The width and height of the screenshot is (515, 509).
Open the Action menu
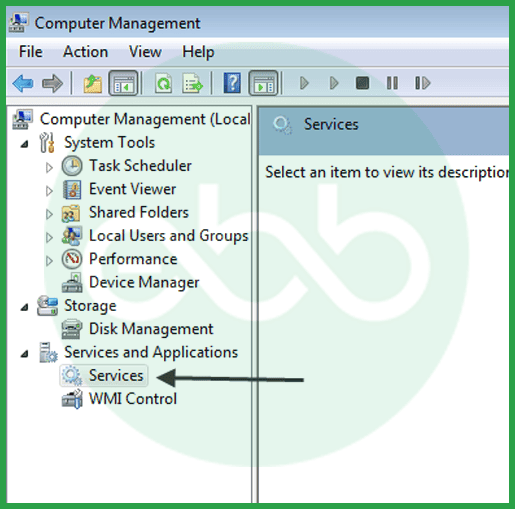pyautogui.click(x=86, y=52)
